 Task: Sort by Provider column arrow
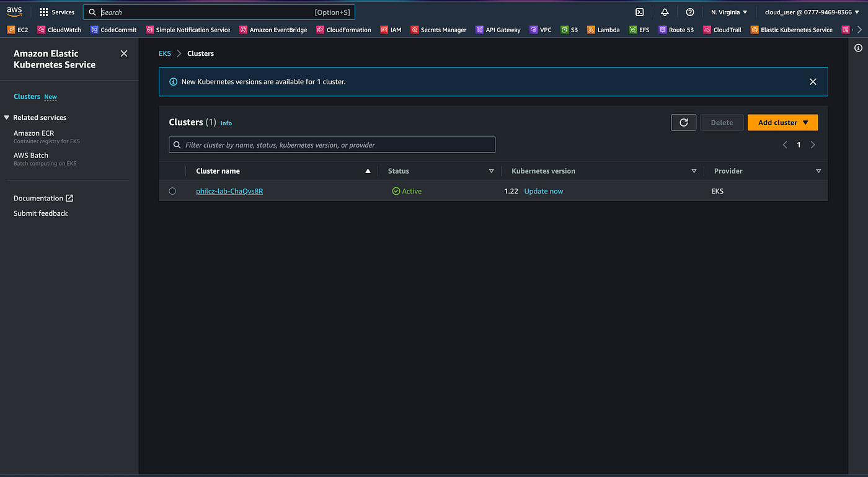[818, 171]
